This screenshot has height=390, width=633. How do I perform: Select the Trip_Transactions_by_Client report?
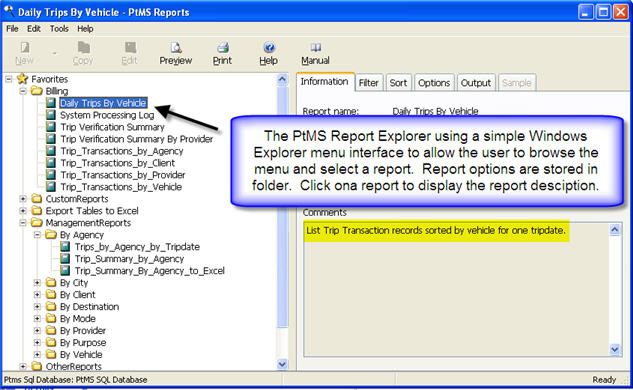click(118, 163)
